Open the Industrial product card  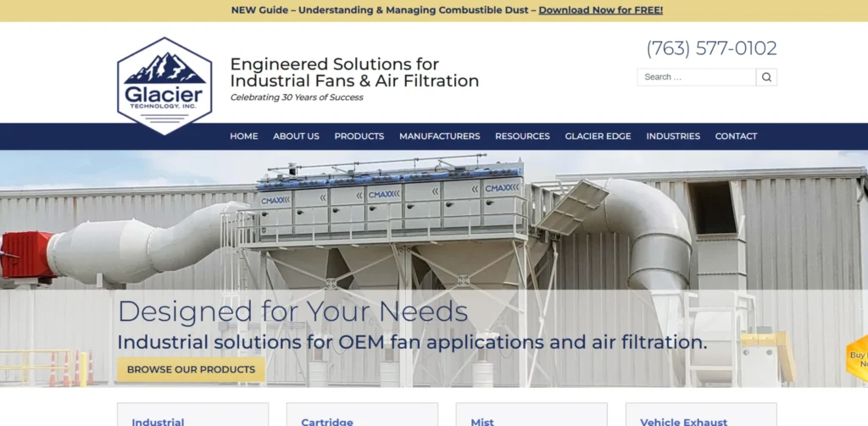pyautogui.click(x=192, y=414)
